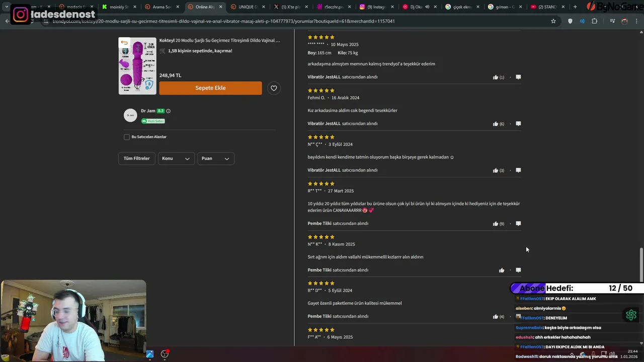The image size is (644, 362).
Task: Open the taskbar app with red notification badge
Action: click(x=165, y=354)
